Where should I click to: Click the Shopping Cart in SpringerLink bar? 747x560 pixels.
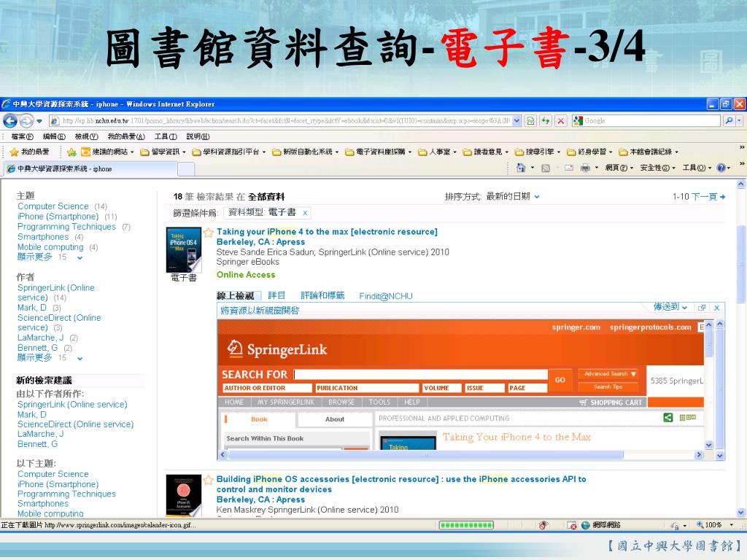pyautogui.click(x=611, y=402)
